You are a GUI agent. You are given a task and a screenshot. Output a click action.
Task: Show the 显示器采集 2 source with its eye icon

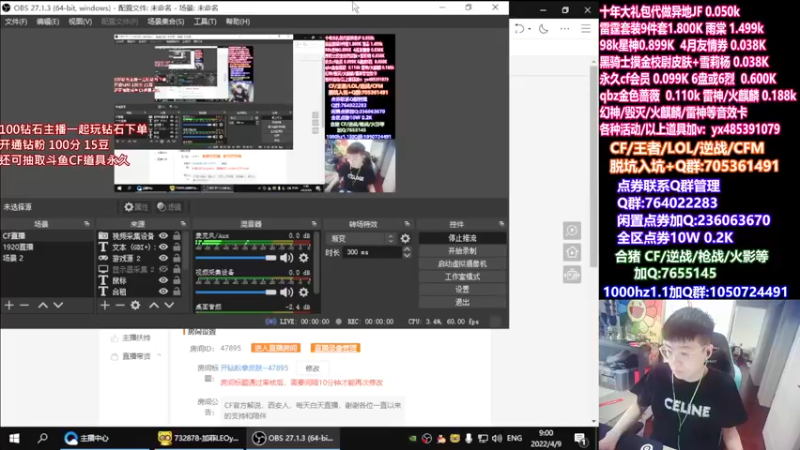163,269
